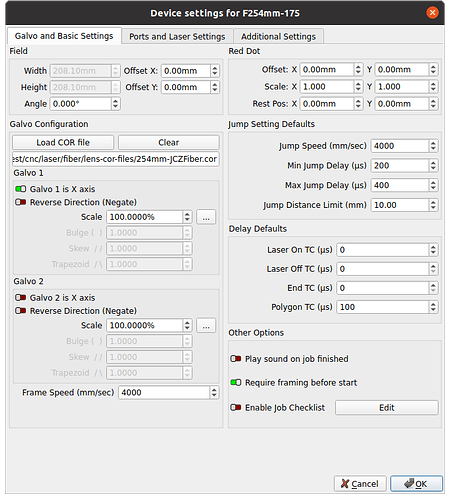The image size is (451, 500).
Task: Click the Edit checklist button
Action: tap(387, 407)
